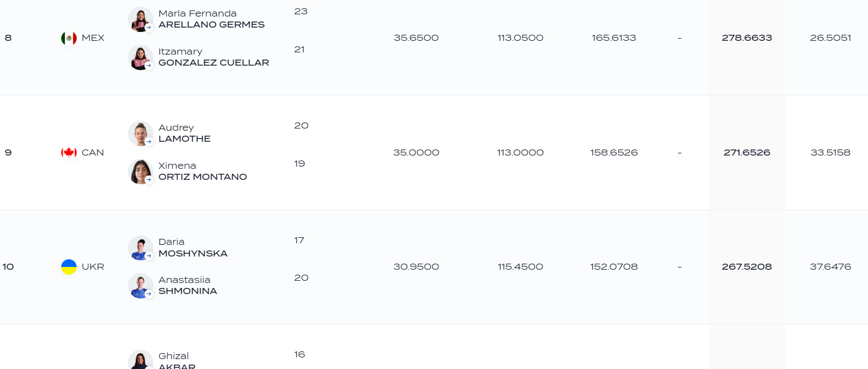Open Itzamary Gonzalez Cuellar athlete avatar

tap(141, 57)
